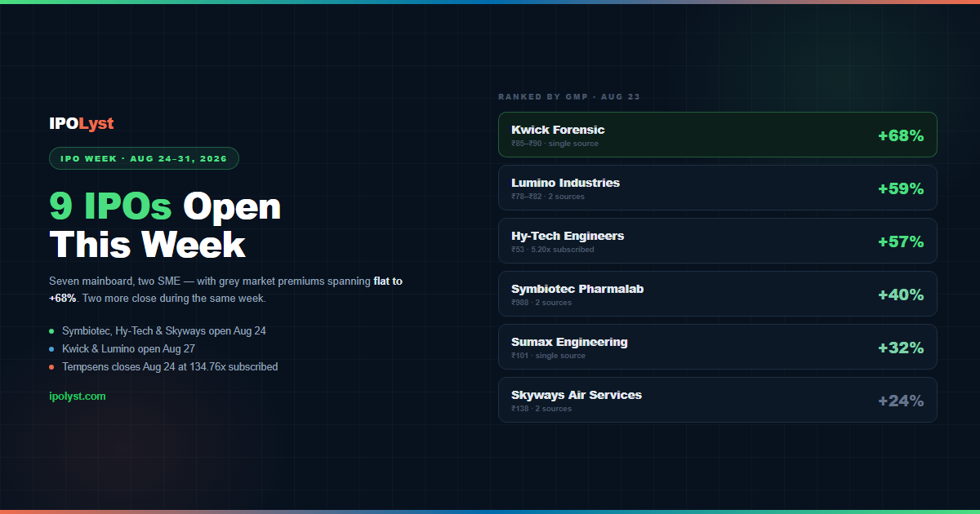Click 'Tempsens closes Aug 24' bullet line
This screenshot has height=514, width=980.
tap(170, 367)
